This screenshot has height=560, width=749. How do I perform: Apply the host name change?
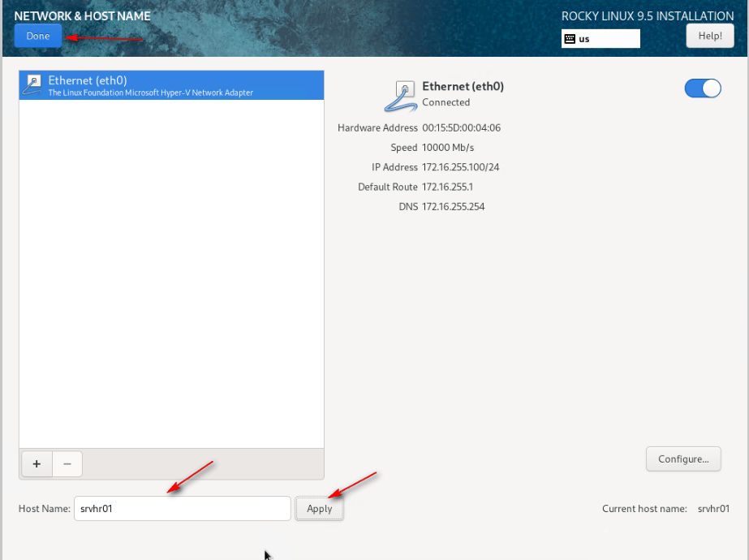pos(319,509)
